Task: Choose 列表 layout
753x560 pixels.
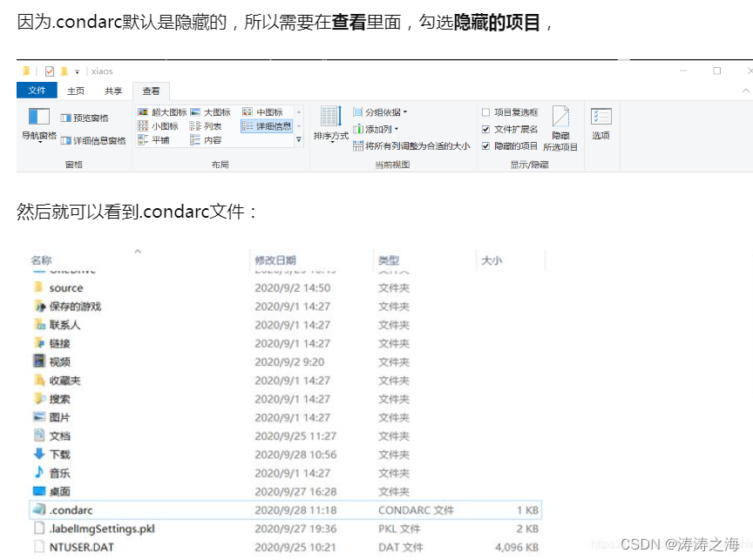Action: point(206,126)
